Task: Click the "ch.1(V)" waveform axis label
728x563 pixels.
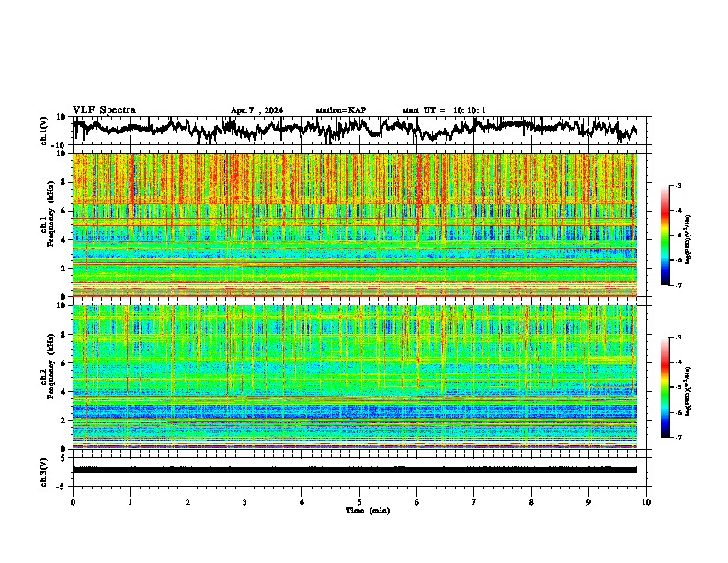Action: [x=44, y=131]
